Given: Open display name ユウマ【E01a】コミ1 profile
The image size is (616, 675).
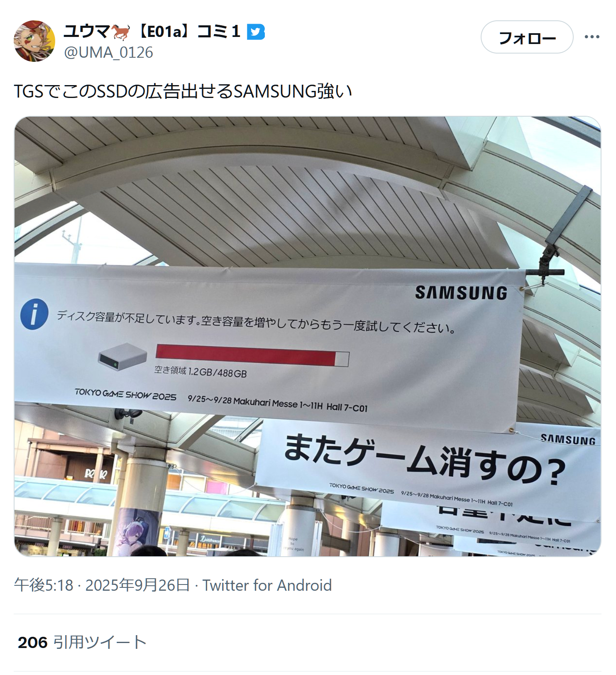Looking at the screenshot, I should (x=152, y=32).
